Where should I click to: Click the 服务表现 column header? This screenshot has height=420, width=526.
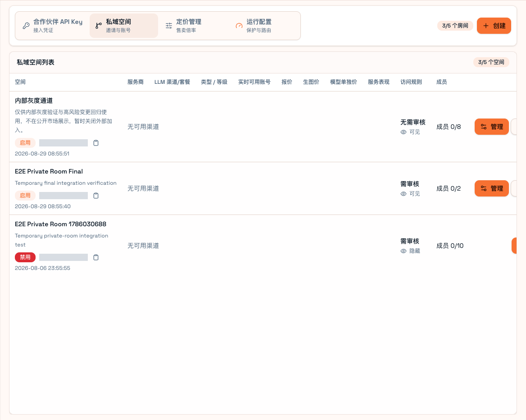(x=379, y=82)
